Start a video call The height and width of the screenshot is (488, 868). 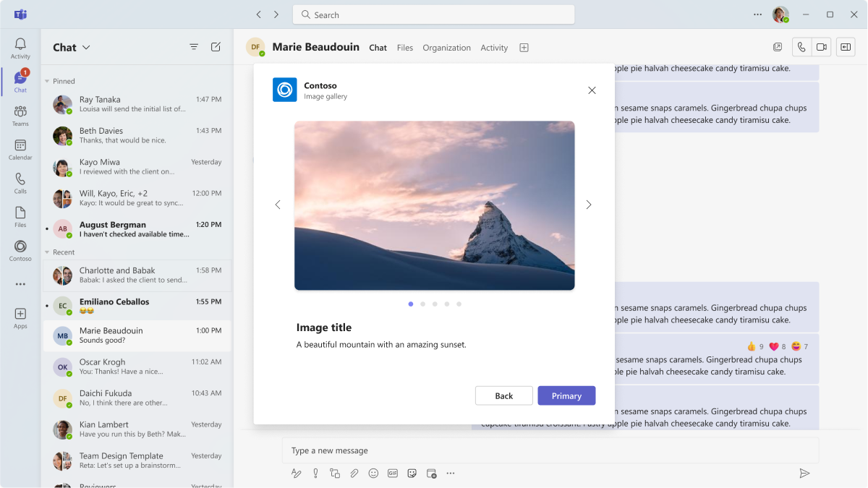(822, 47)
